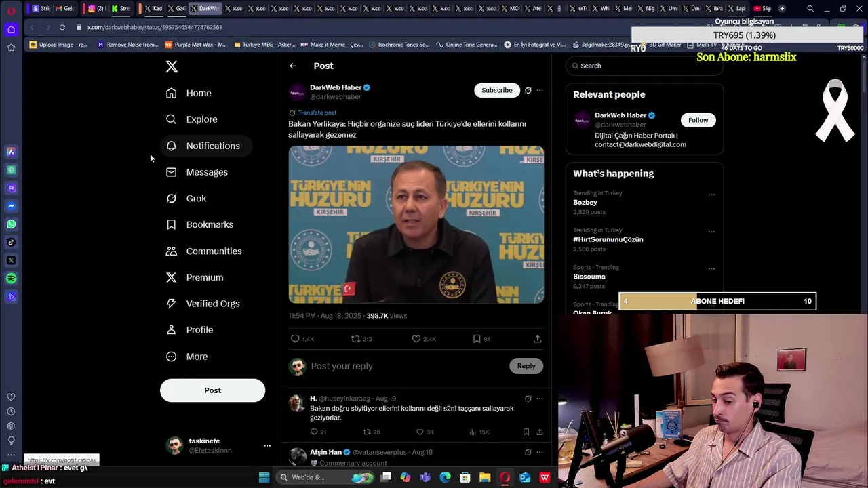Open the Explore page
868x488 pixels.
pyautogui.click(x=192, y=119)
